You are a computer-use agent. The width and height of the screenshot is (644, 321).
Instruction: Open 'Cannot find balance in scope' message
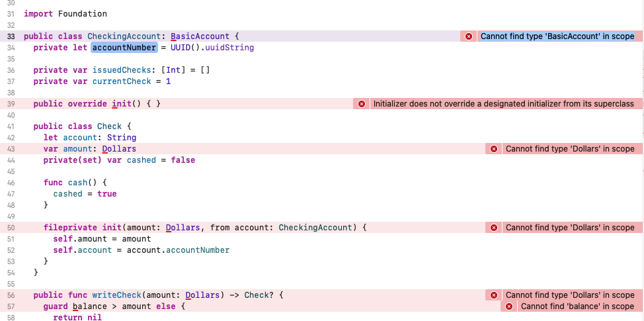click(x=577, y=306)
